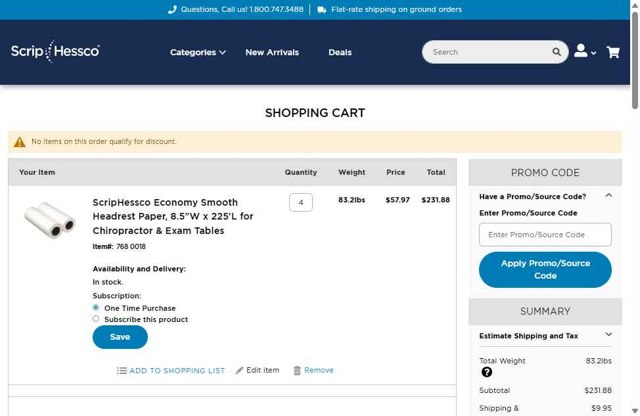Click the Subtotal $231.88 value
This screenshot has height=416, width=640.
tap(598, 390)
